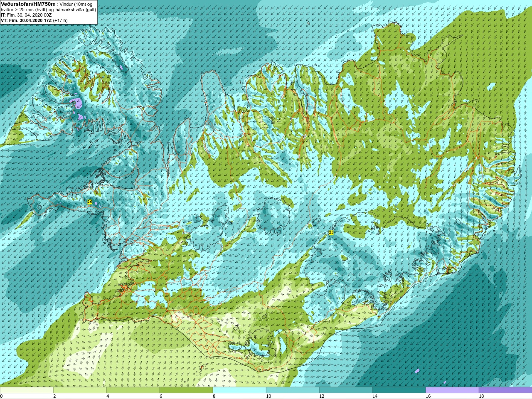The height and width of the screenshot is (399, 532).
Task: Select the 14–16 m/s dark teal legend swatch
Action: [399, 390]
